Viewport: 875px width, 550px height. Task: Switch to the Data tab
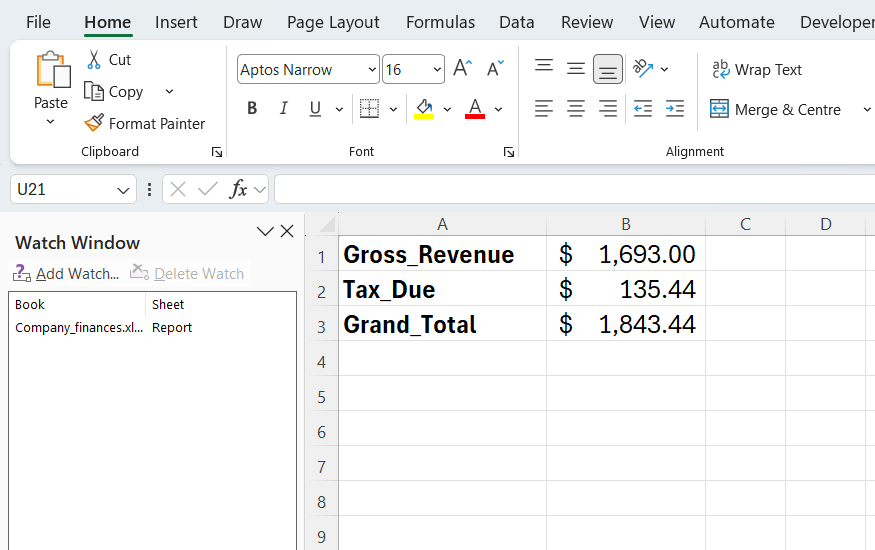[516, 22]
